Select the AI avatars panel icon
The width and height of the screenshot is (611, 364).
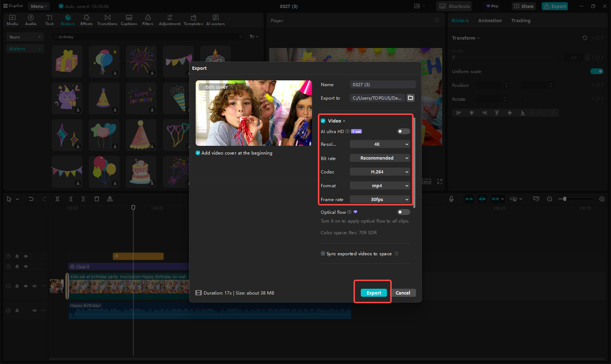215,20
